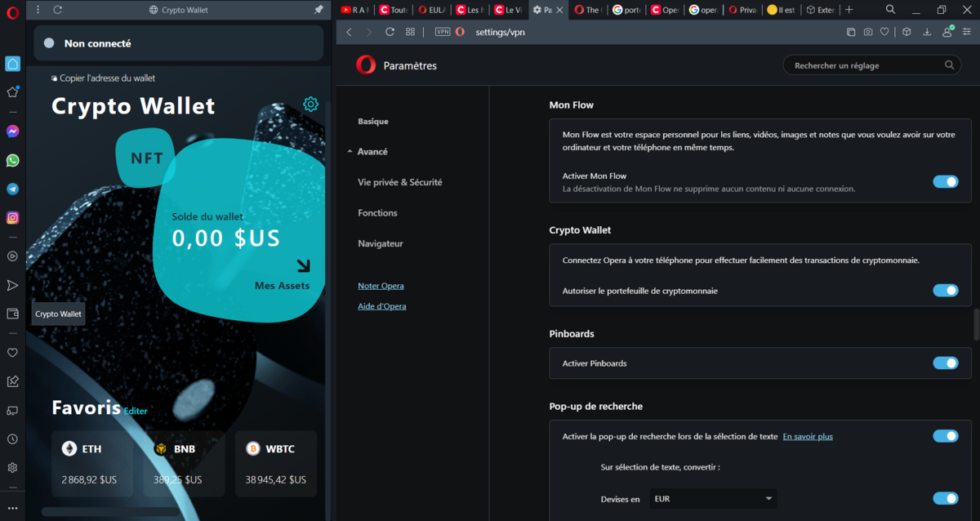Open the extensions cube icon in the toolbar
Image resolution: width=980 pixels, height=521 pixels.
tap(906, 32)
